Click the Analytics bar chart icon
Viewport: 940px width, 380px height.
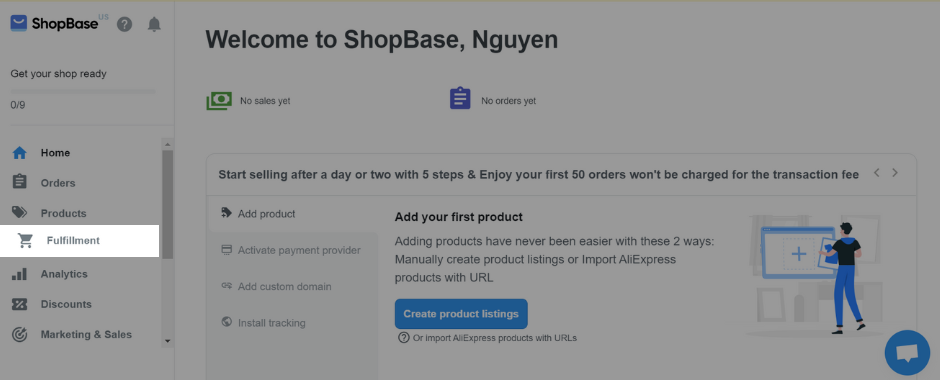pos(20,274)
